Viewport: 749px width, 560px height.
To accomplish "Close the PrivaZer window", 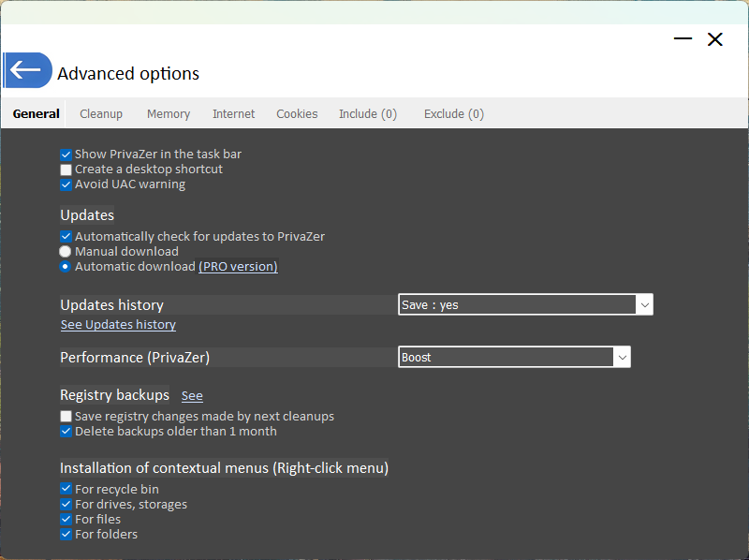I will pyautogui.click(x=714, y=39).
